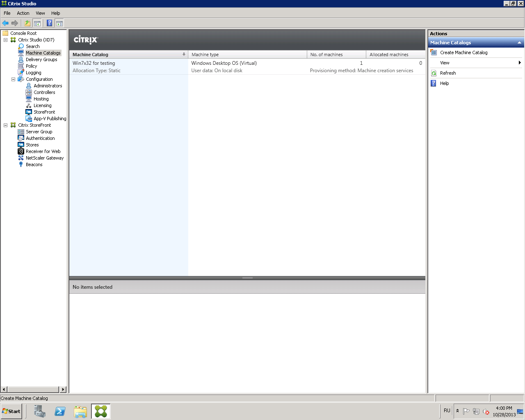Image resolution: width=525 pixels, height=420 pixels.
Task: Click the tree pane horizontal scrollbar left arrow
Action: tap(4, 389)
